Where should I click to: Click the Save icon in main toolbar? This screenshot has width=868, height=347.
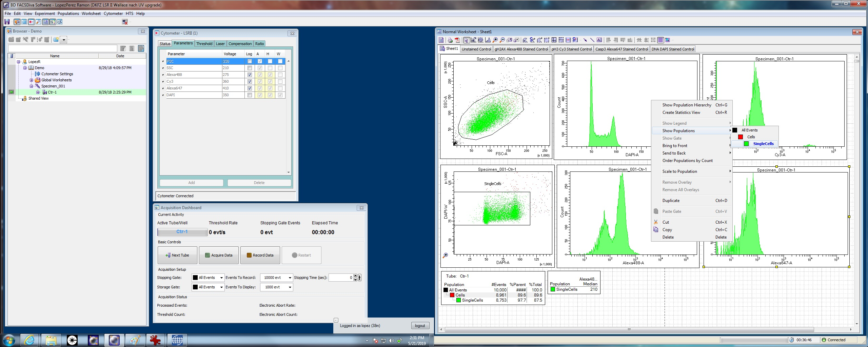point(7,22)
